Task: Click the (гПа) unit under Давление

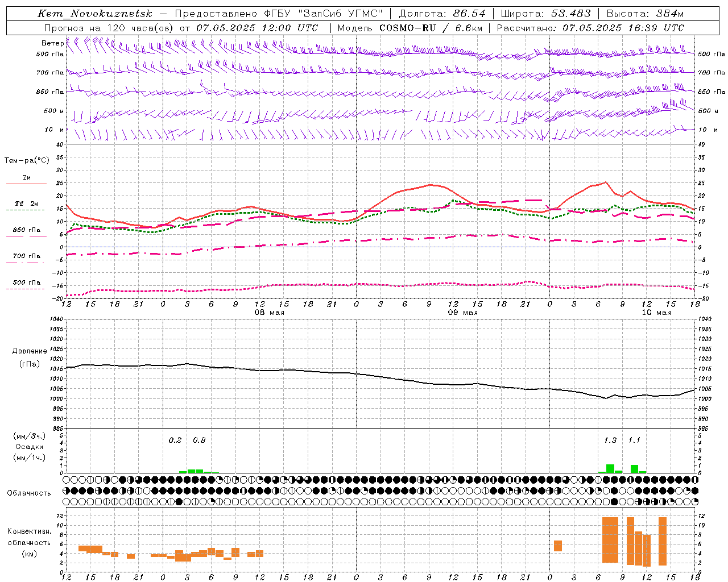Action: (x=30, y=364)
